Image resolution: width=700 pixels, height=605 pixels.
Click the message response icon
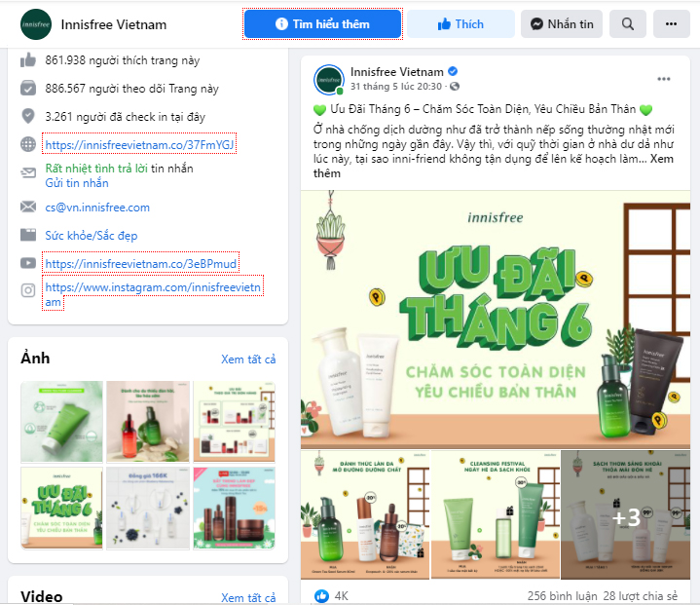28,172
